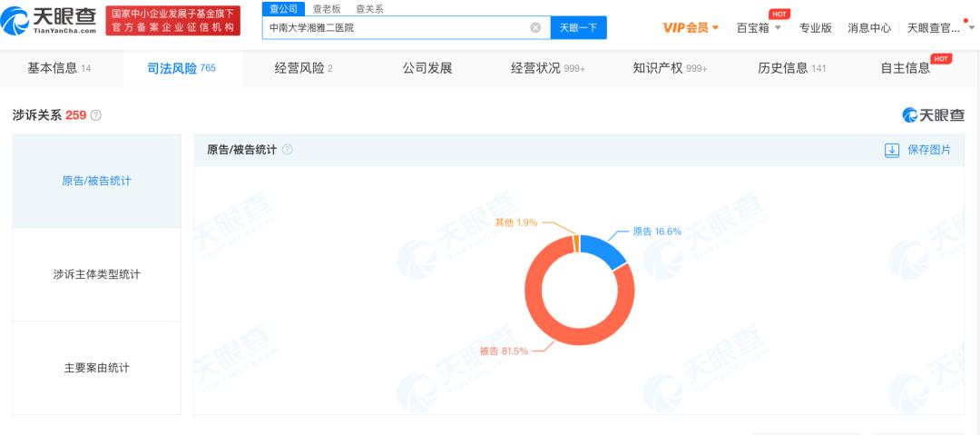Open the VIP会员 dropdown
The image size is (980, 435).
click(x=691, y=27)
